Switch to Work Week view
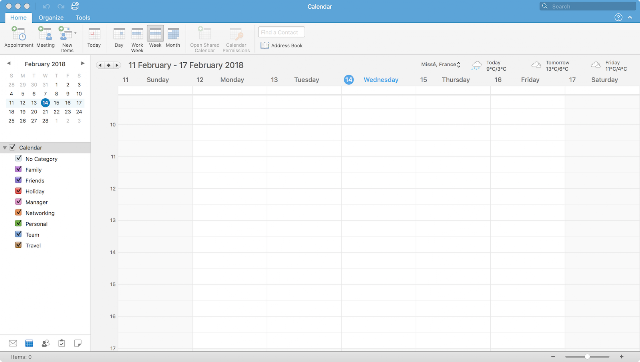The image size is (640, 362). [x=137, y=39]
